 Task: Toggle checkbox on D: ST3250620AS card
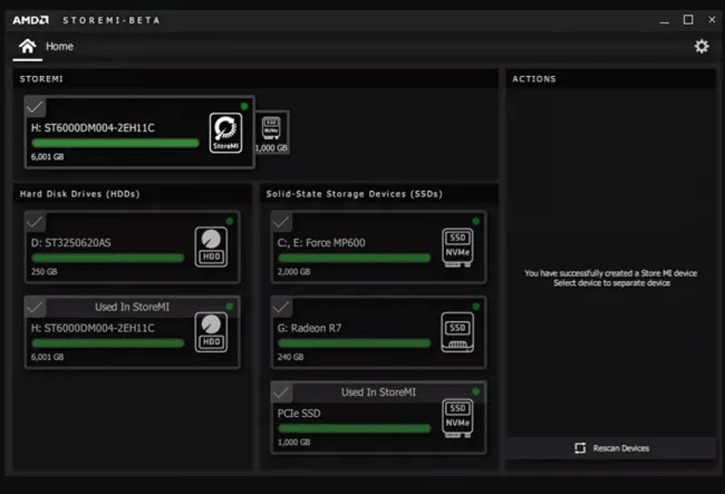click(35, 222)
